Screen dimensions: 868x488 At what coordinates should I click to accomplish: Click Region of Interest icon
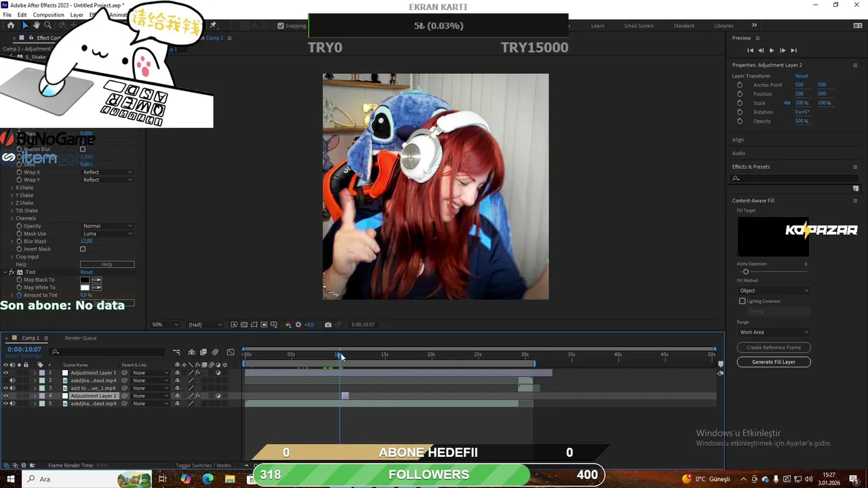pos(264,325)
